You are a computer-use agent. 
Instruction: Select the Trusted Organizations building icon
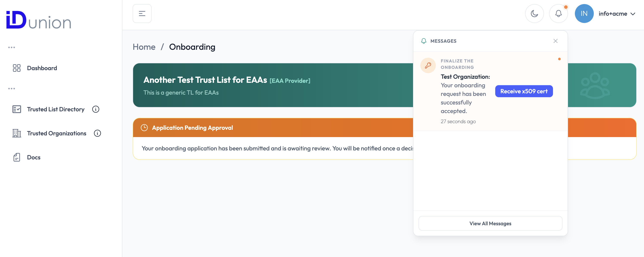click(17, 133)
